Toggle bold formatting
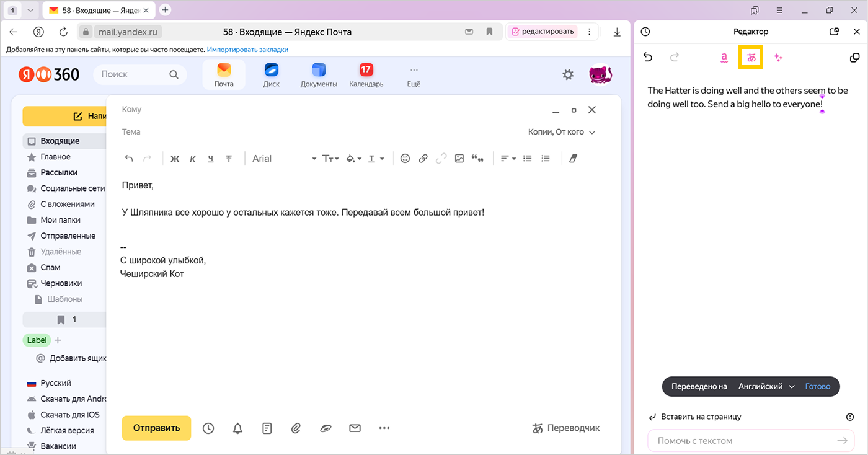Image resolution: width=868 pixels, height=455 pixels. (175, 159)
